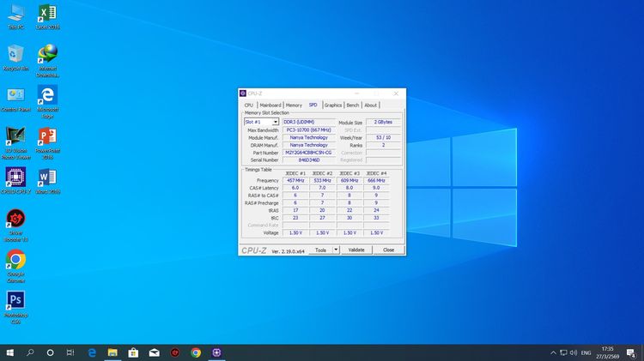Click the JEDEC #2 column header
Viewport: 644px width, 361px height.
pos(322,173)
